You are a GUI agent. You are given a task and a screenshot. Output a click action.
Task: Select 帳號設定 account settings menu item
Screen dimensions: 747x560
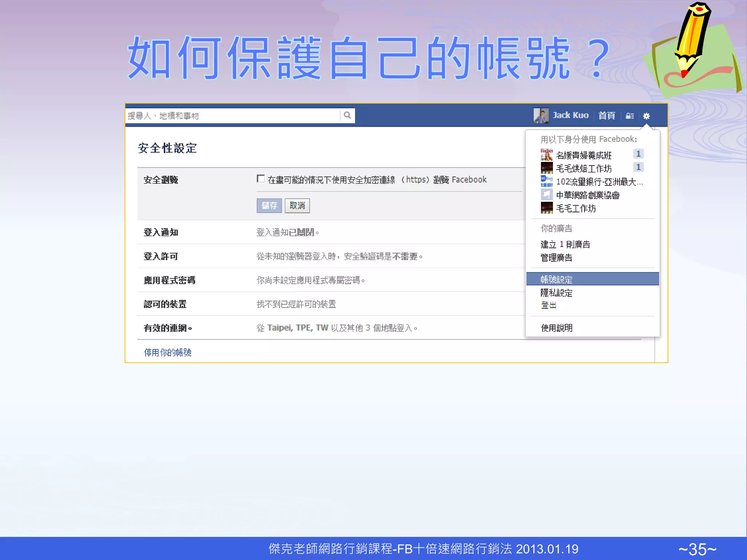[592, 279]
